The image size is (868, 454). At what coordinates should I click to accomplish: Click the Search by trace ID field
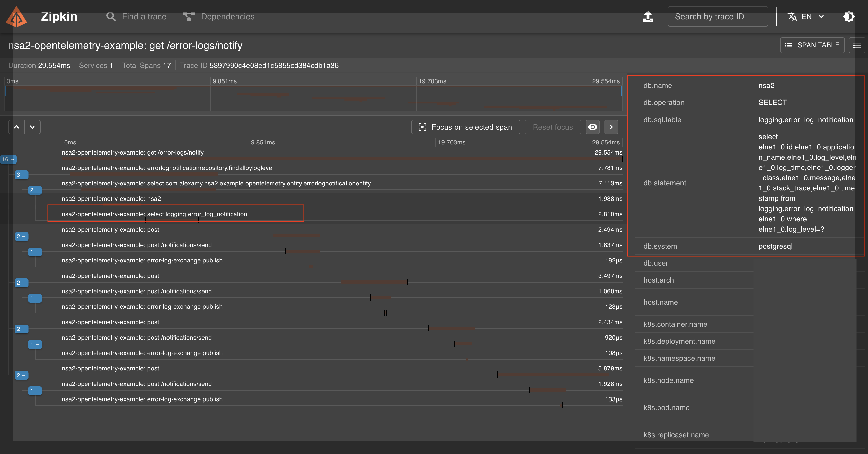tap(718, 16)
